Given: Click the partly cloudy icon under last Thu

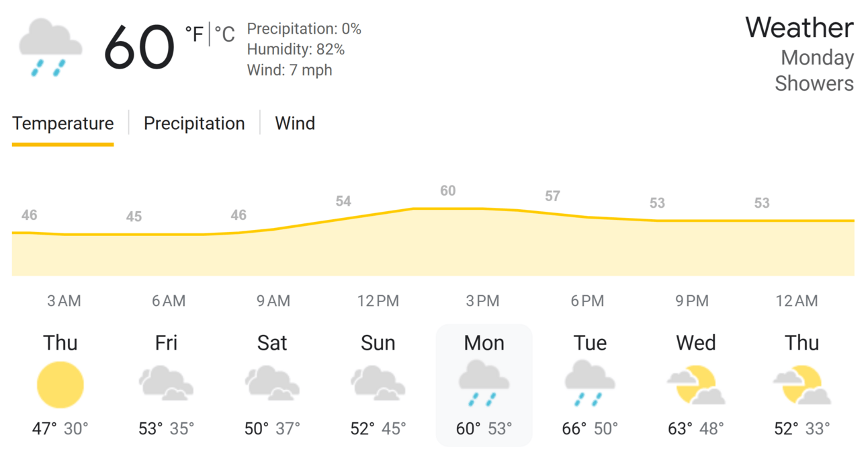Looking at the screenshot, I should 802,385.
